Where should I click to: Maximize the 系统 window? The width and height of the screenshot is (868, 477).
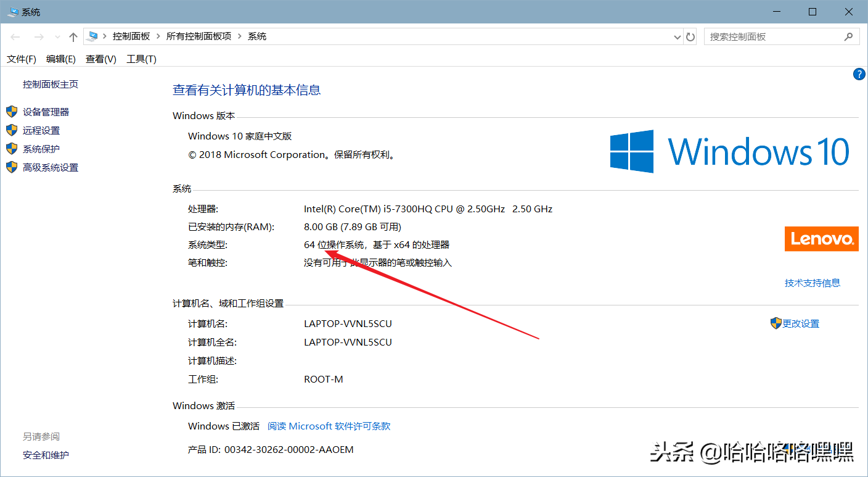tap(813, 12)
